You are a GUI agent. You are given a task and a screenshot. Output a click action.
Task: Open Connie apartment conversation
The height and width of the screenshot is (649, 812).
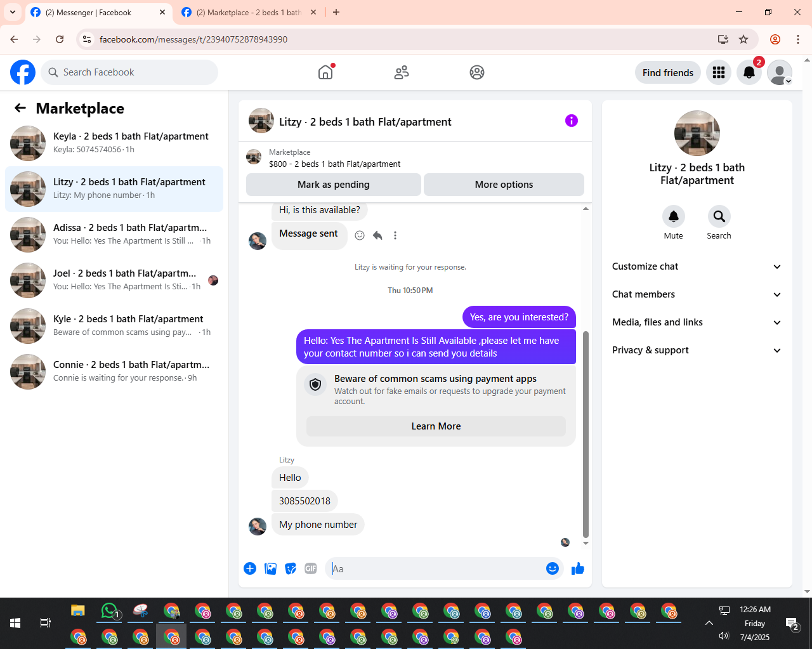click(114, 372)
